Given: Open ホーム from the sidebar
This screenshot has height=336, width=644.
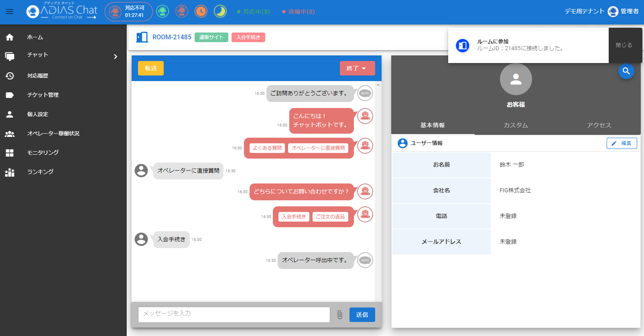Looking at the screenshot, I should tap(35, 37).
